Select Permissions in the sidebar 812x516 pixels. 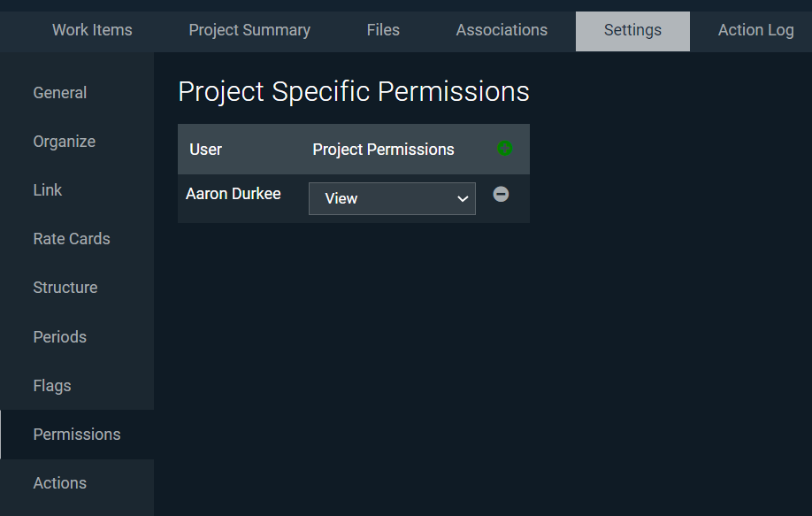pyautogui.click(x=77, y=435)
